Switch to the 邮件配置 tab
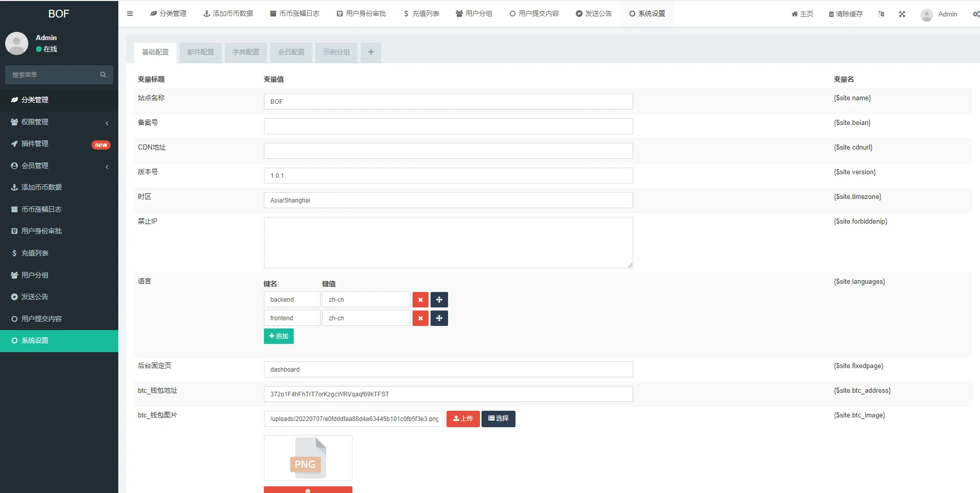The width and height of the screenshot is (980, 493). pos(201,52)
